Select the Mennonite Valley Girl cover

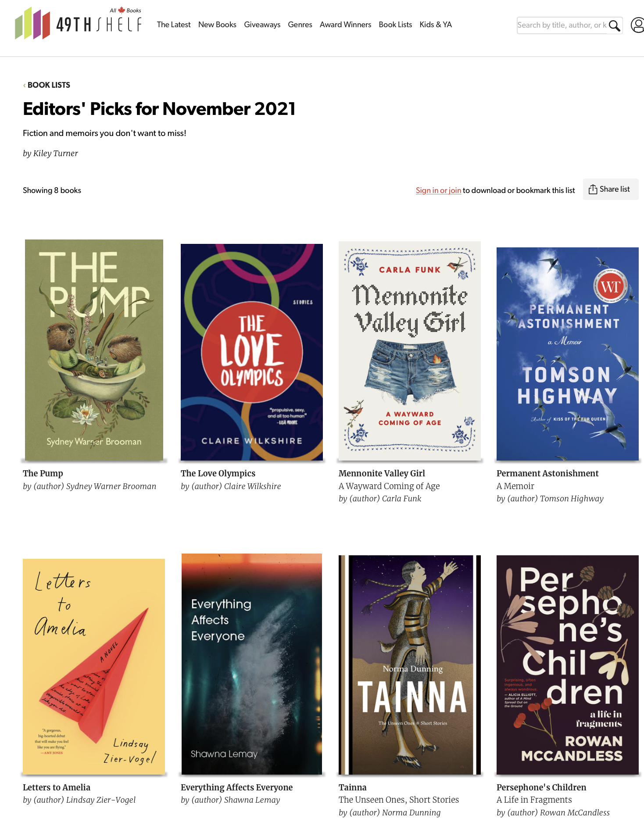pyautogui.click(x=410, y=351)
